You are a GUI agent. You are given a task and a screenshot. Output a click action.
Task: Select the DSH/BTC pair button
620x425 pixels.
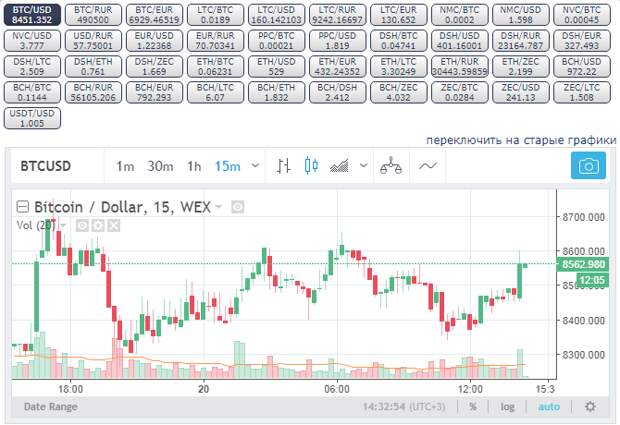(399, 41)
